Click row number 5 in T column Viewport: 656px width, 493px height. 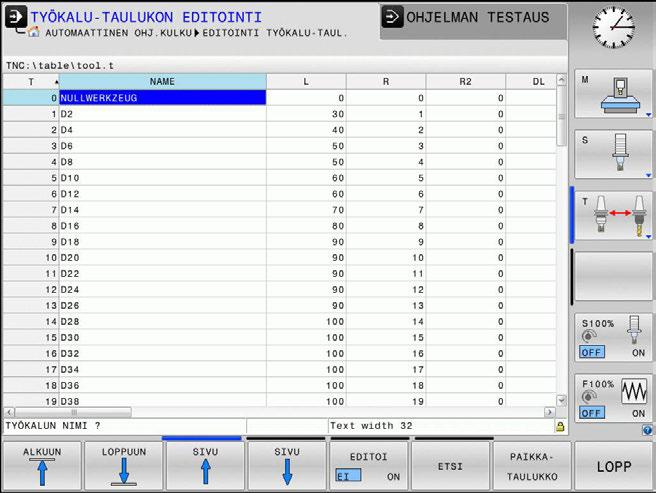[31, 178]
